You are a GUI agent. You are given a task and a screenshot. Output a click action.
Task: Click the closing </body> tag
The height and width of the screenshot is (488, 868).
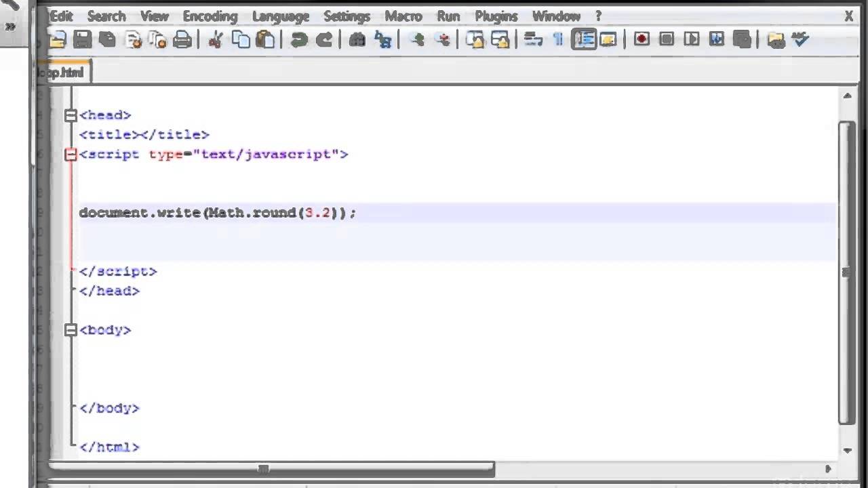[109, 408]
